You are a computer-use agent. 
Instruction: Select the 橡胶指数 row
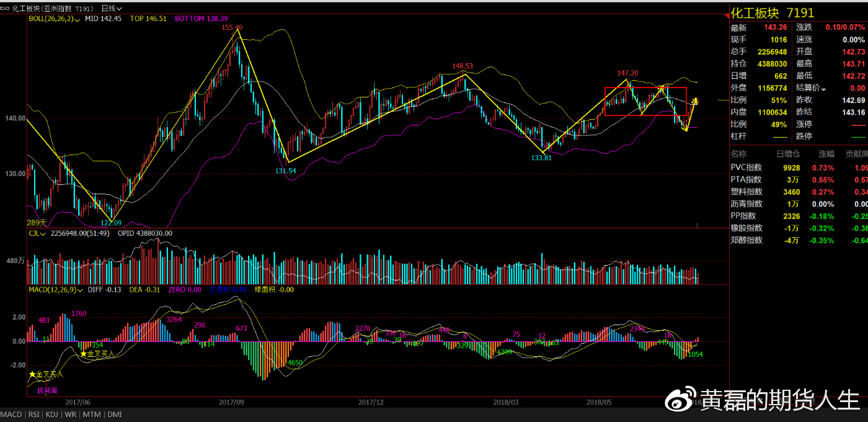[x=799, y=228]
